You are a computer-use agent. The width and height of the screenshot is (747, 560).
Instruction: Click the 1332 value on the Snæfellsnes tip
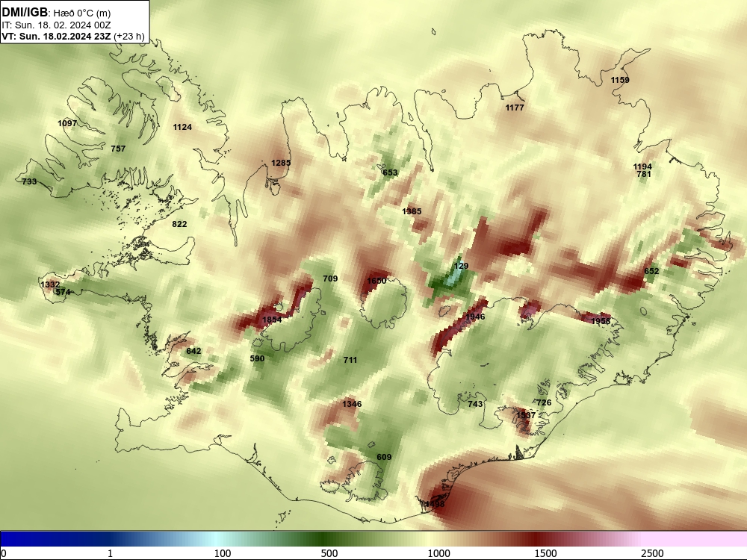(x=50, y=284)
